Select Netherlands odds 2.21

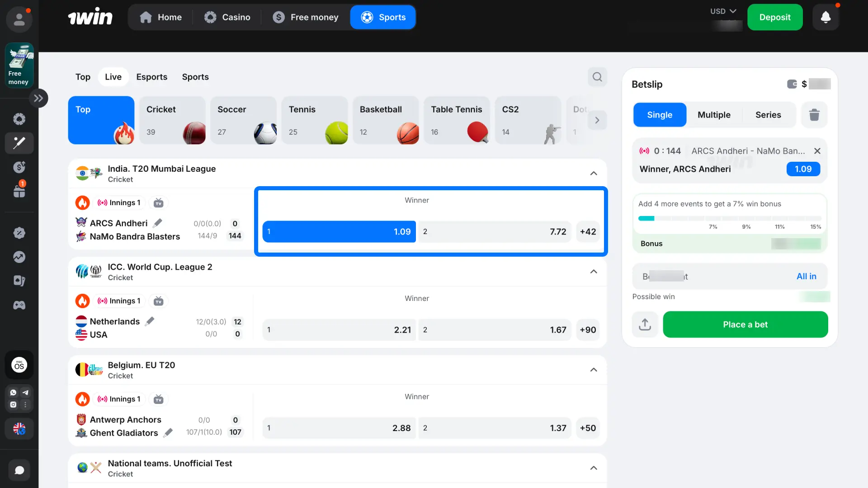point(339,330)
